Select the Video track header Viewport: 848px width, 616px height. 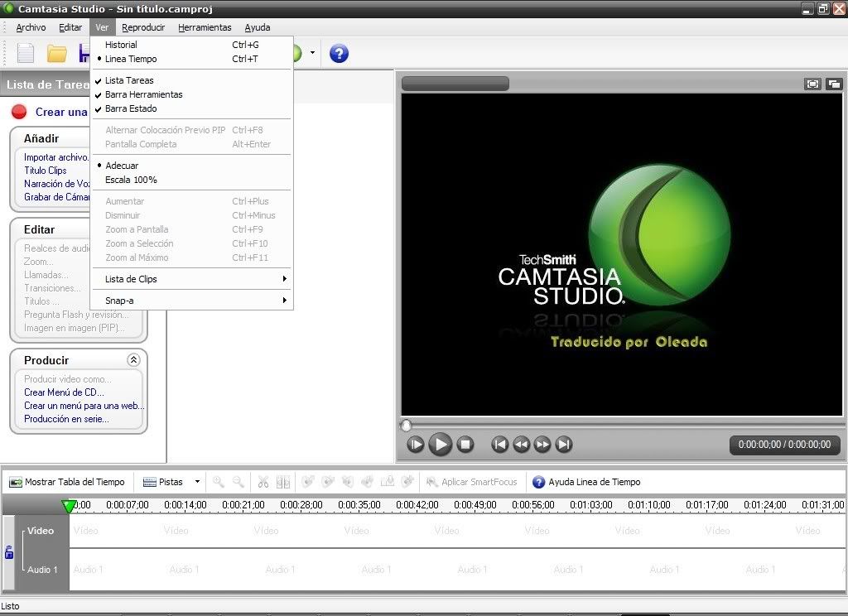[x=41, y=531]
